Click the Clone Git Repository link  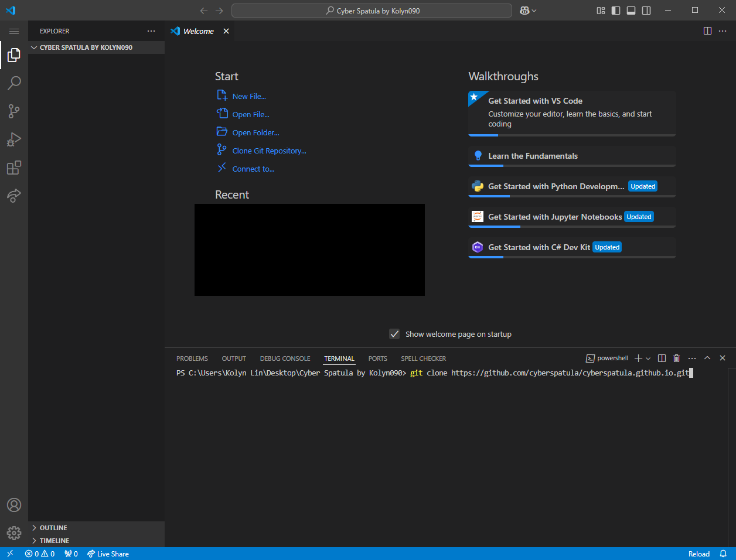coord(269,151)
